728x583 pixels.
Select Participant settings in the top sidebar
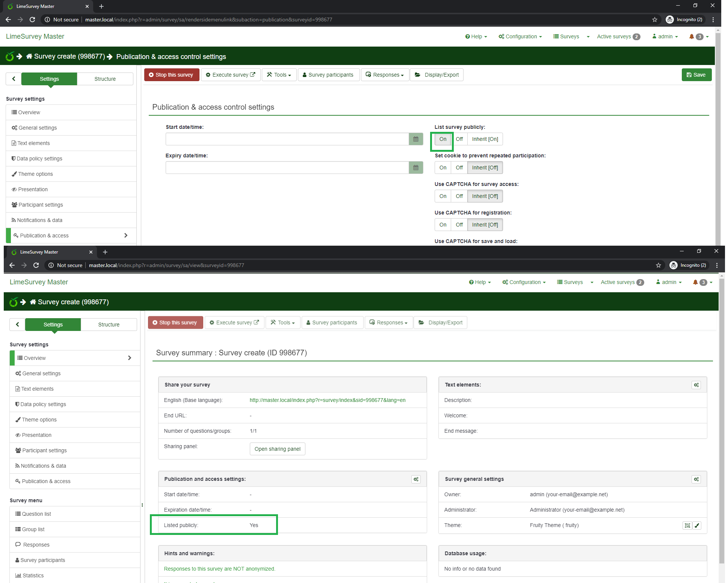[x=41, y=205]
